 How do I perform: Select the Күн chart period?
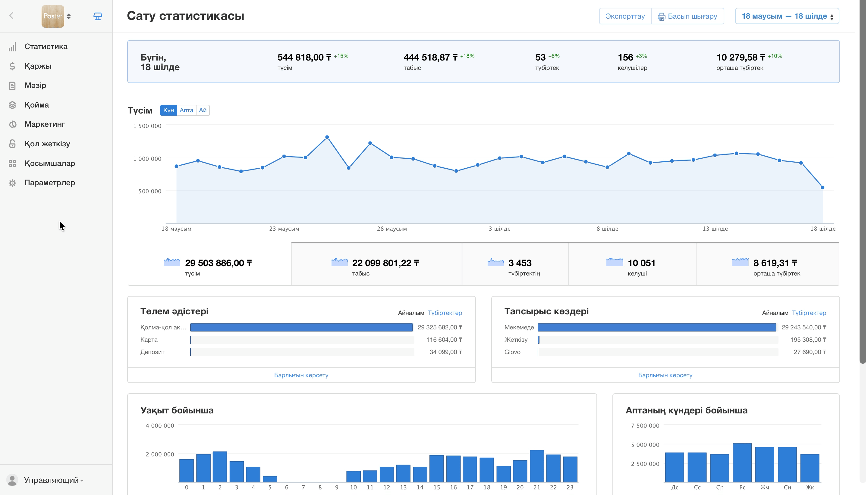[168, 110]
